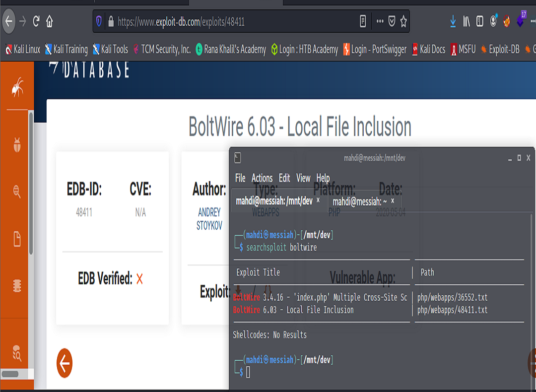Click the 'BoltWire 6.03 - Local File Inclusion' terminal result
The width and height of the screenshot is (536, 392).
[293, 310]
